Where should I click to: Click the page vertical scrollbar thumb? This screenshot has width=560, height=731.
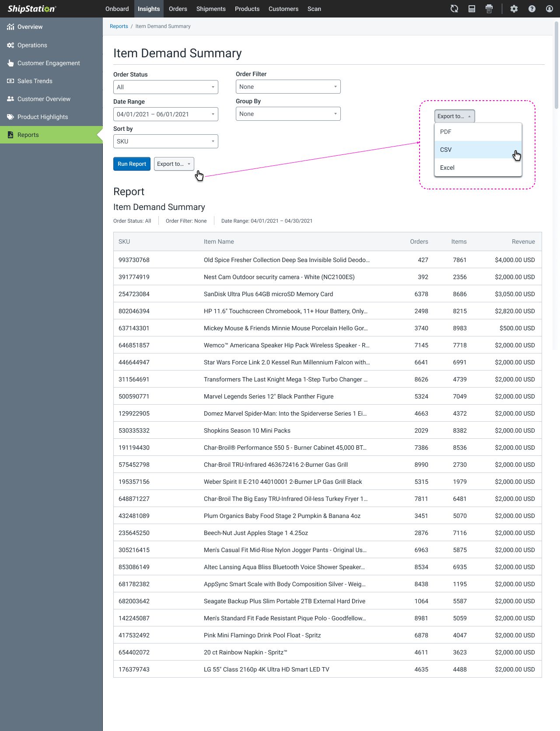point(556,65)
